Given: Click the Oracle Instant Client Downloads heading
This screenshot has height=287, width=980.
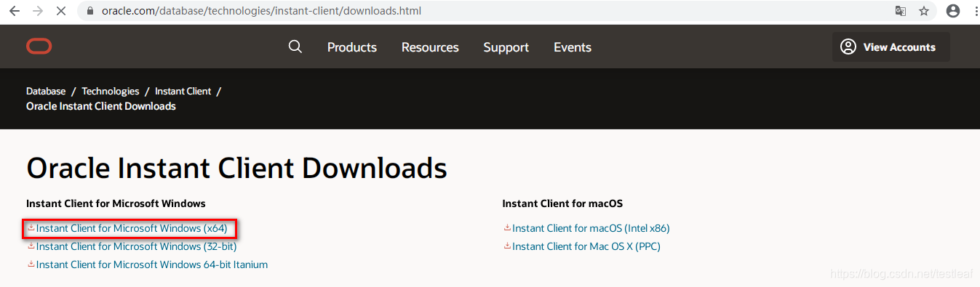Looking at the screenshot, I should point(236,168).
